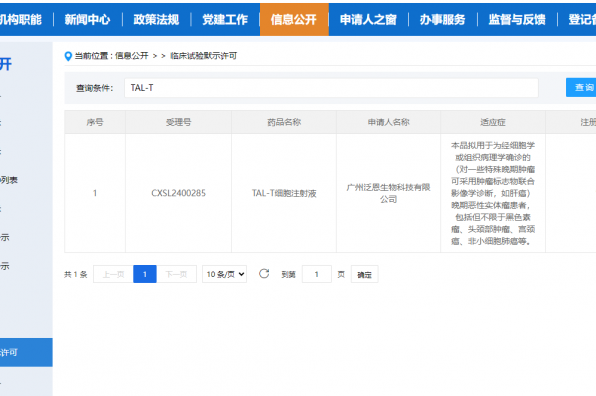
Task: Open the 党建工作 navigation tab
Action: tap(225, 19)
